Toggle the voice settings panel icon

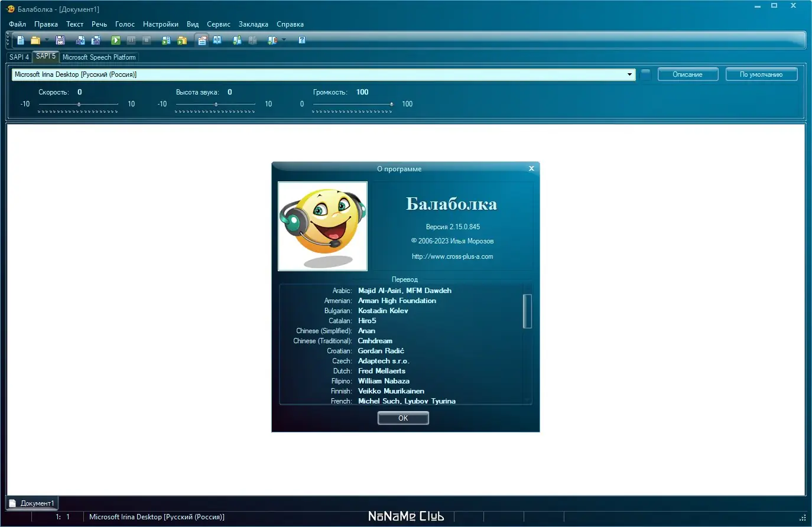coord(202,40)
